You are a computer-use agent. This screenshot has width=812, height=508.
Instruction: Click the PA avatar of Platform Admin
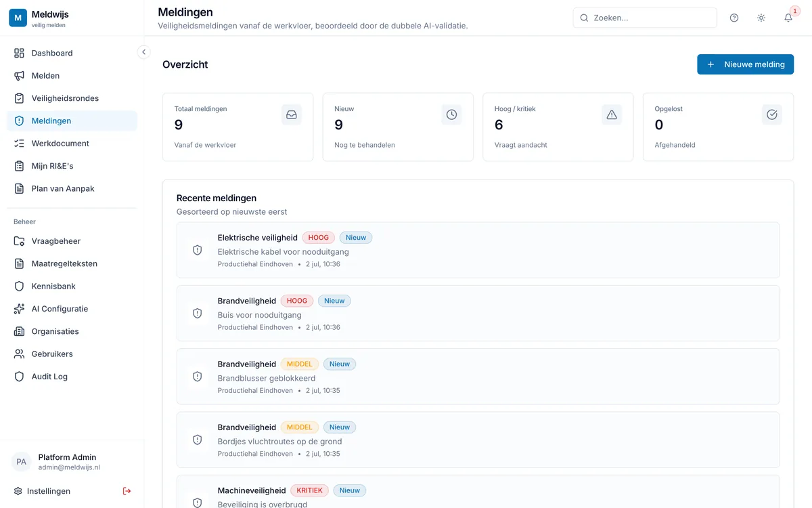(x=21, y=462)
